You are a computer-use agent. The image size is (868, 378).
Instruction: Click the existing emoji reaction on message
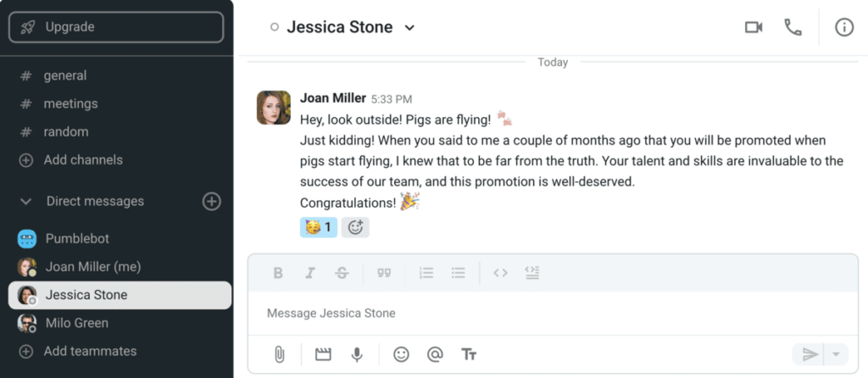pyautogui.click(x=318, y=227)
